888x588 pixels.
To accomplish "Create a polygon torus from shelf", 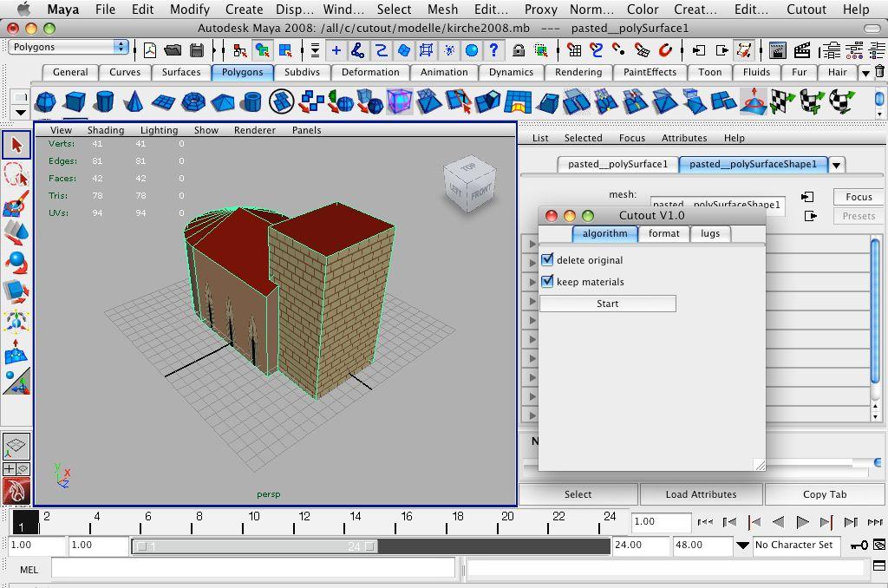I will point(193,102).
